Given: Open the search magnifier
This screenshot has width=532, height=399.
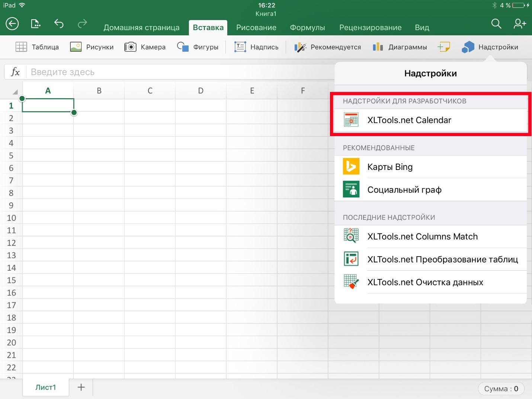Looking at the screenshot, I should [496, 24].
